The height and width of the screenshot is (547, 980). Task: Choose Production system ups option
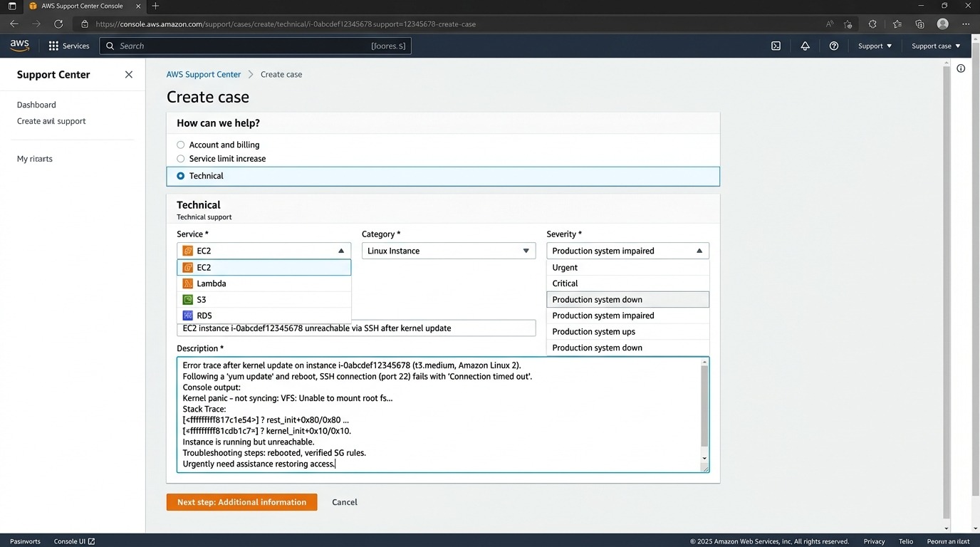(627, 332)
